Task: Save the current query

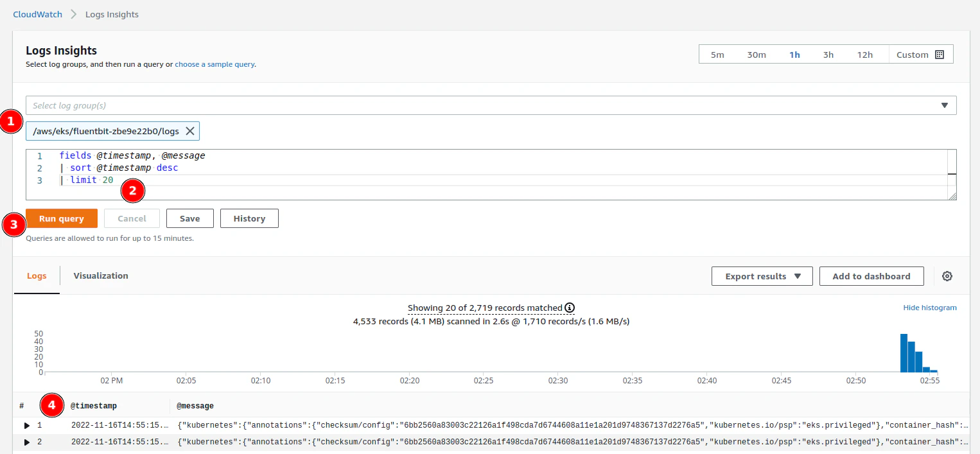Action: click(x=189, y=218)
